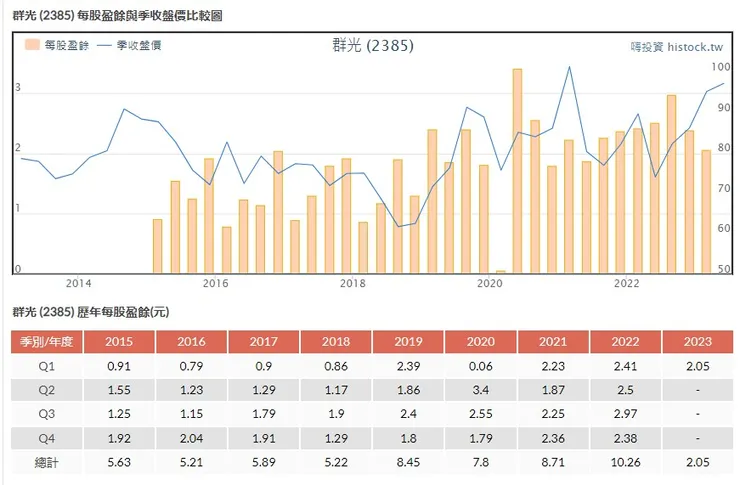Click the 總計 row label
This screenshot has width=740, height=485.
[47, 462]
